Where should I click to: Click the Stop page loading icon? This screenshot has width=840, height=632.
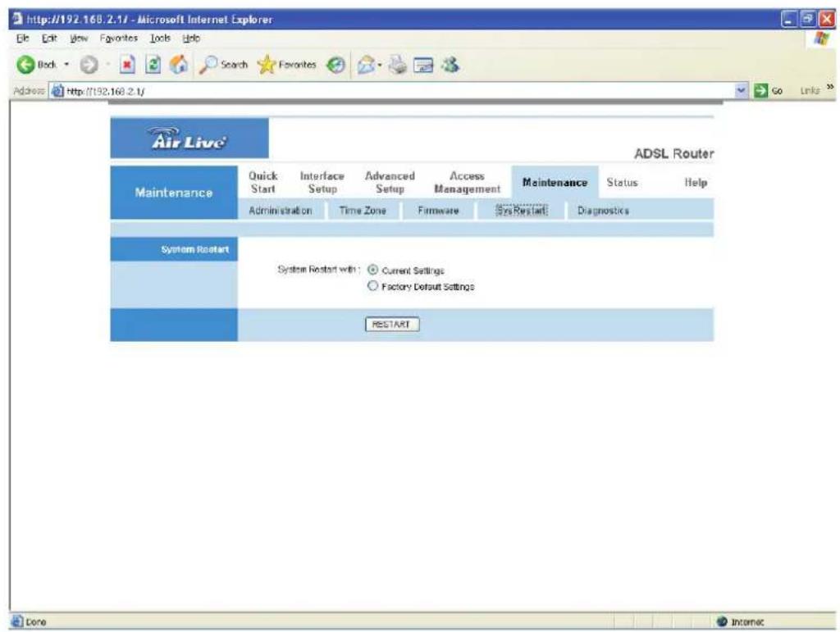[127, 65]
